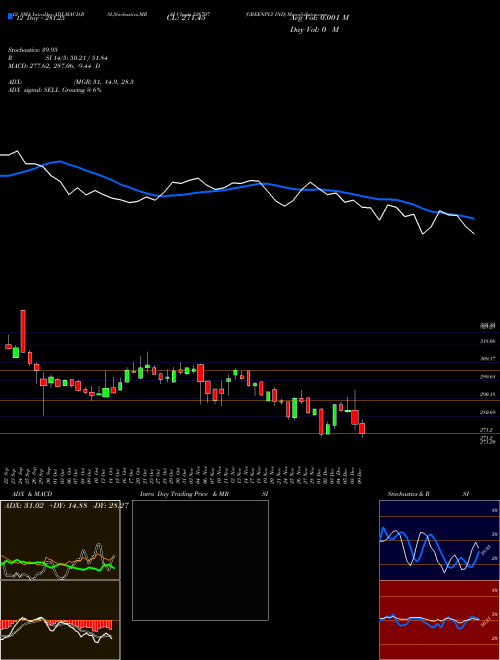Click the 309.17 price axis label
Image resolution: width=500 pixels, height=660 pixels.
coord(487,359)
